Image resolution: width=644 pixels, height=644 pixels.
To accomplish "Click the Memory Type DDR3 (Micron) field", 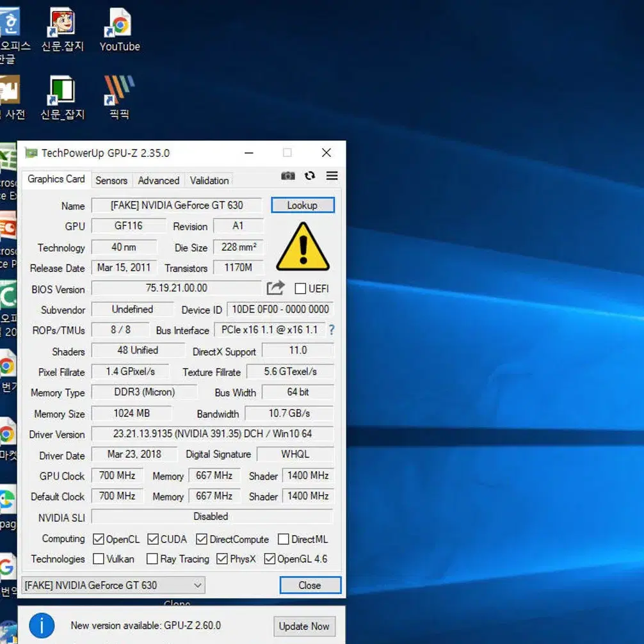I will pos(144,392).
